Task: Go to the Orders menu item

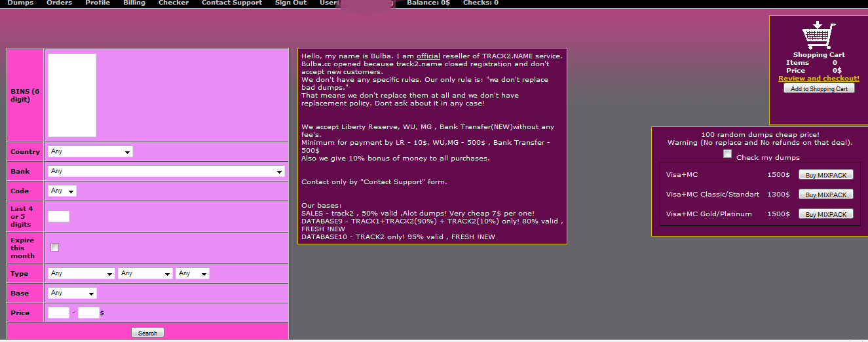Action: pyautogui.click(x=59, y=3)
